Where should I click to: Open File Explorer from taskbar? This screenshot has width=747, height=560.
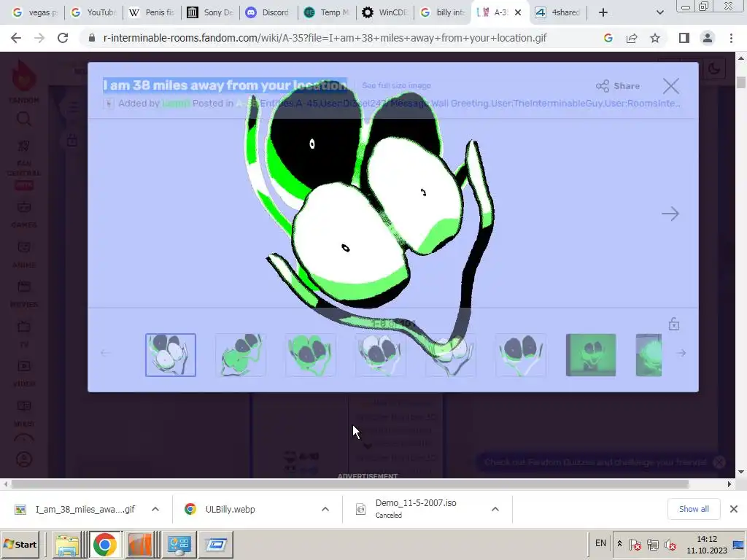pyautogui.click(x=67, y=544)
